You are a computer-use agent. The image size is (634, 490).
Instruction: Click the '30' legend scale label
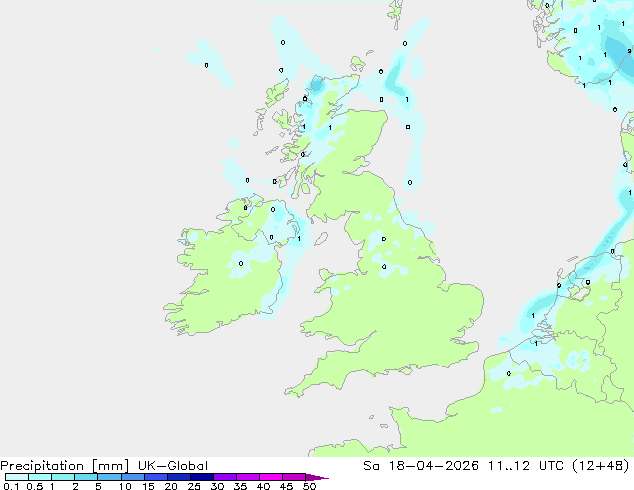(x=217, y=486)
